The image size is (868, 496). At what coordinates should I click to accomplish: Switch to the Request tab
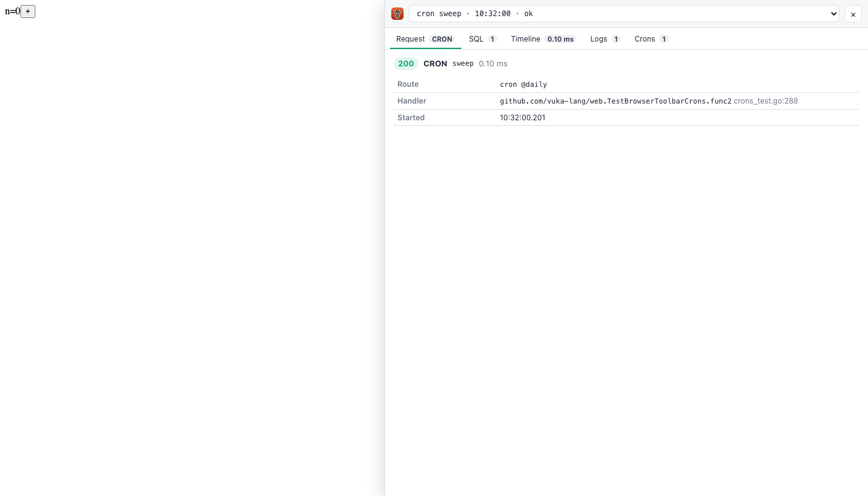tap(425, 39)
